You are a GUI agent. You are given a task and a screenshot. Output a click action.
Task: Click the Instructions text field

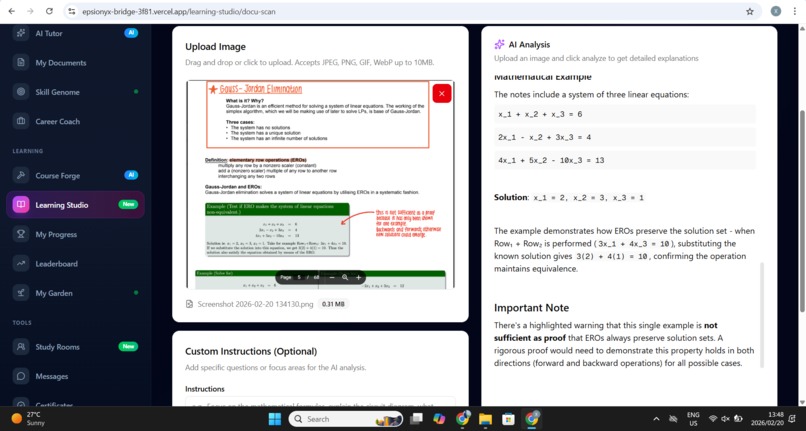[320, 402]
